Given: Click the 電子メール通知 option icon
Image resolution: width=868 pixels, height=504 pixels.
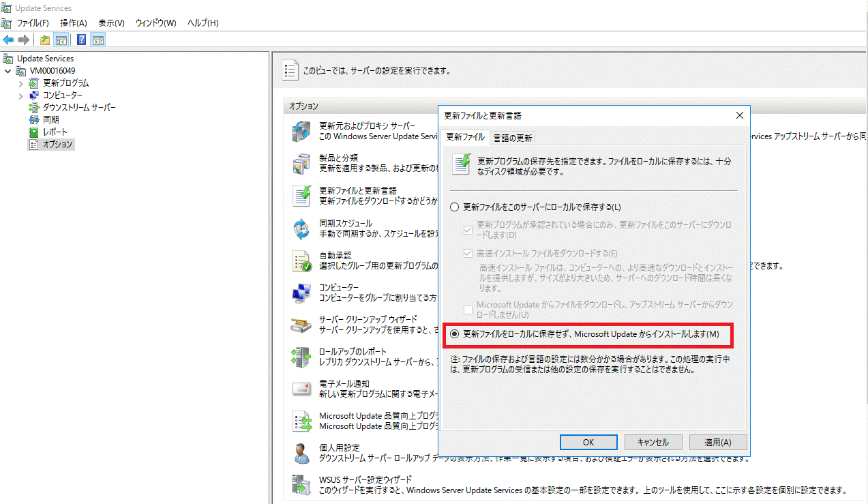Looking at the screenshot, I should [301, 389].
